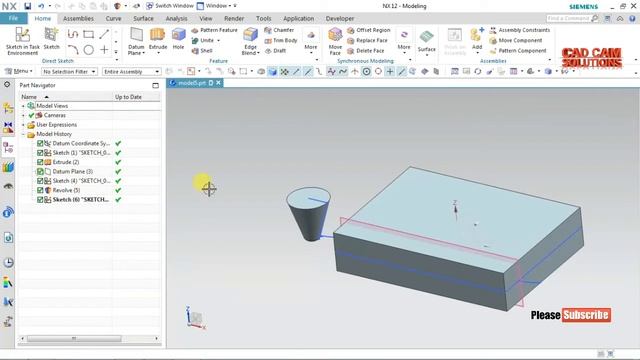Open the Datum Plane dropdown arrow
This screenshot has height=360, width=640.
[x=144, y=53]
